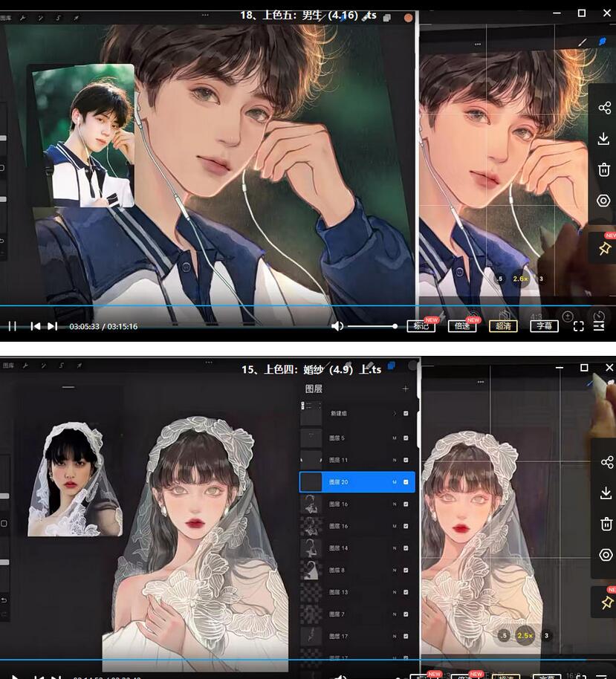Open the playlist icon in top player
This screenshot has height=679, width=616.
click(599, 326)
